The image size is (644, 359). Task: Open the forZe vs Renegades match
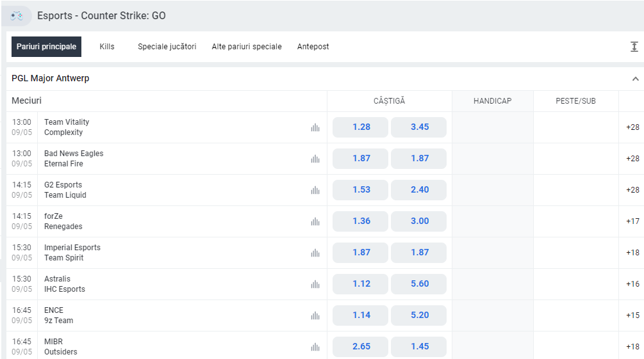pyautogui.click(x=63, y=221)
